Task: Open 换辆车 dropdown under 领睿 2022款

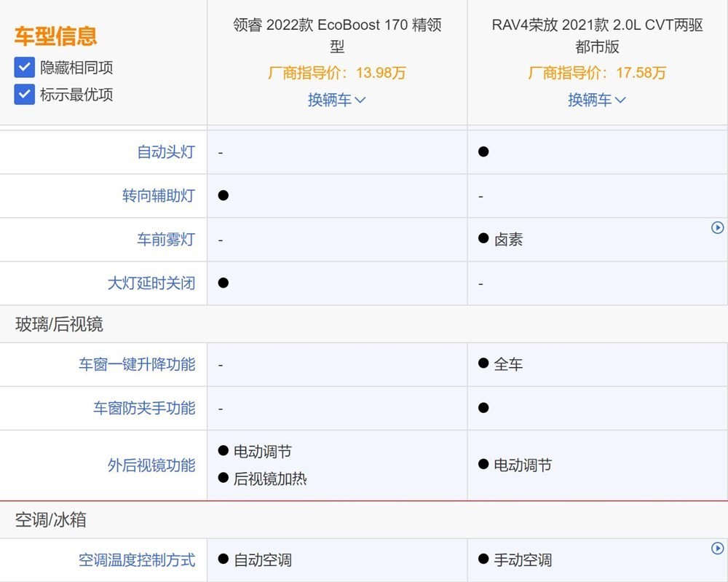Action: click(x=336, y=100)
